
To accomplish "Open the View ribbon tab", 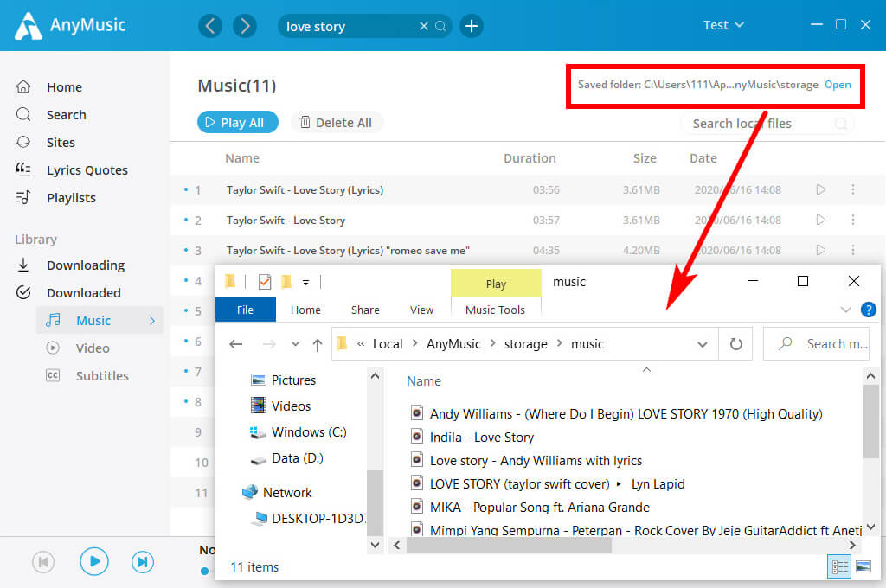I will click(x=421, y=310).
